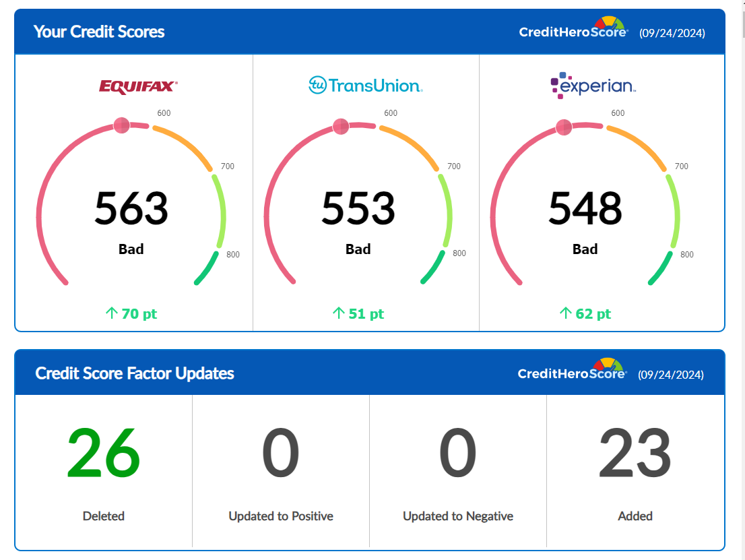745x560 pixels.
Task: Click the Equifax logo
Action: click(138, 86)
